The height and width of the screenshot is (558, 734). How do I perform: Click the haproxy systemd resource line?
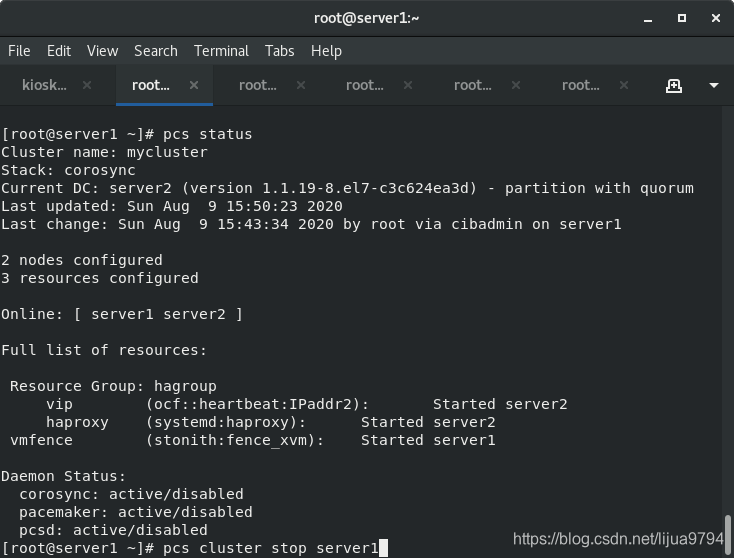271,422
